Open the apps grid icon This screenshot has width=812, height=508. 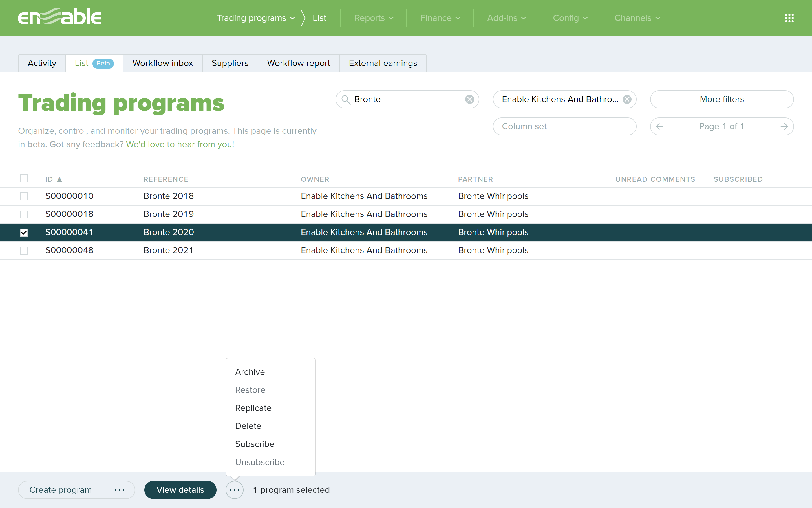[x=789, y=18]
